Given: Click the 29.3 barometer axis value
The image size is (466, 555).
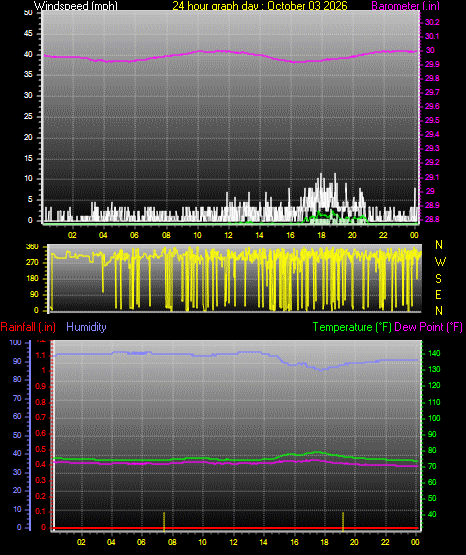Looking at the screenshot, I should tap(432, 148).
